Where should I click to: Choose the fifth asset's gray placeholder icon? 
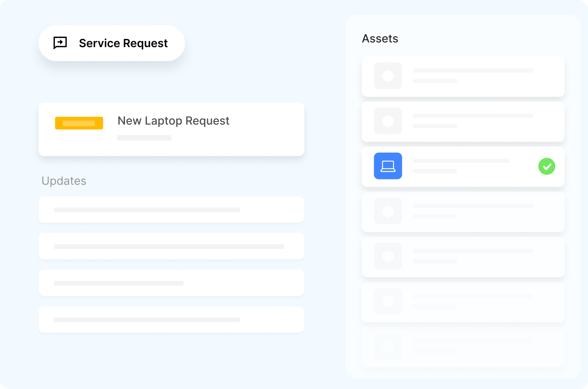388,256
